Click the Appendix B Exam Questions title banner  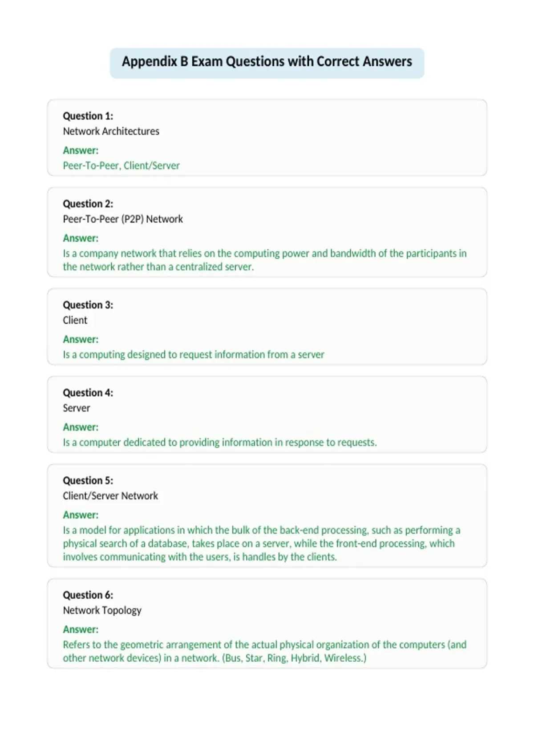pos(267,63)
